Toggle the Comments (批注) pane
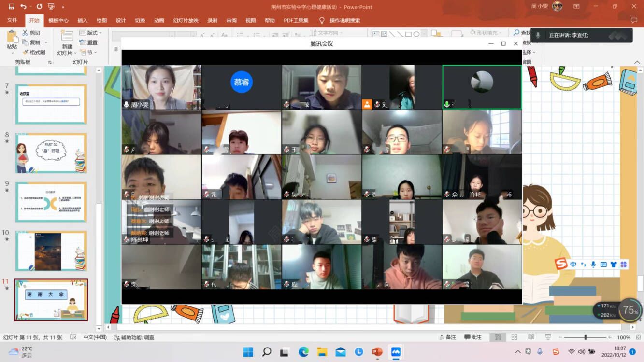This screenshot has width=644, height=362. pos(473,337)
